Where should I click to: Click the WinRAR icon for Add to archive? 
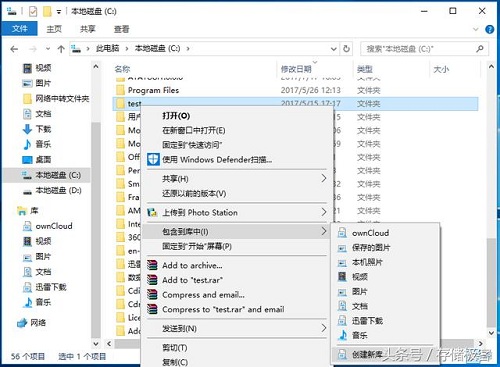(152, 265)
